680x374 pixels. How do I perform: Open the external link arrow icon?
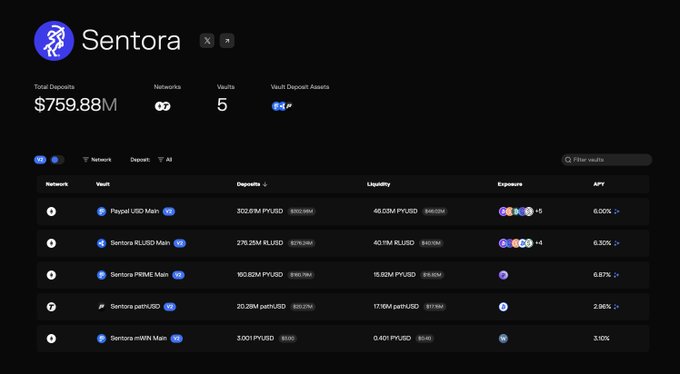pyautogui.click(x=227, y=41)
